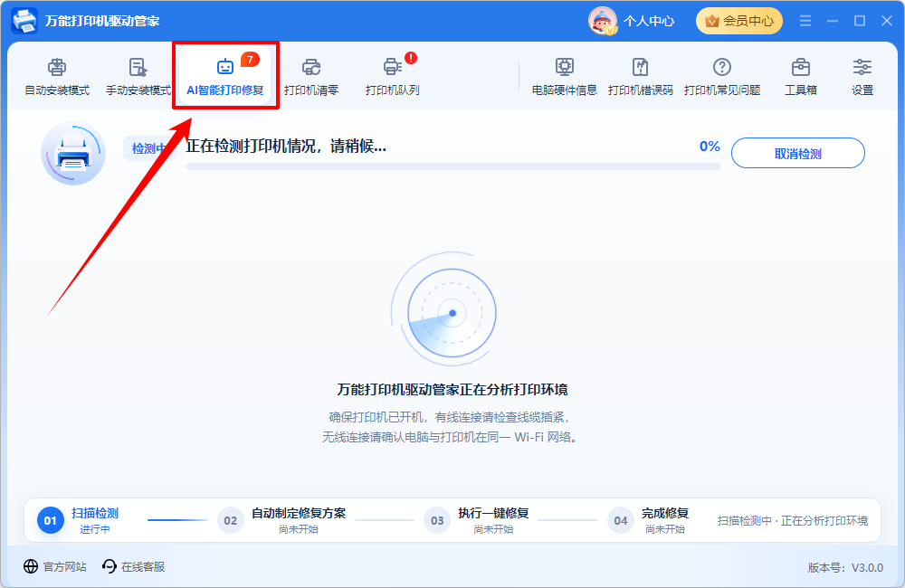Open 个人中心 personal center

tap(649, 22)
